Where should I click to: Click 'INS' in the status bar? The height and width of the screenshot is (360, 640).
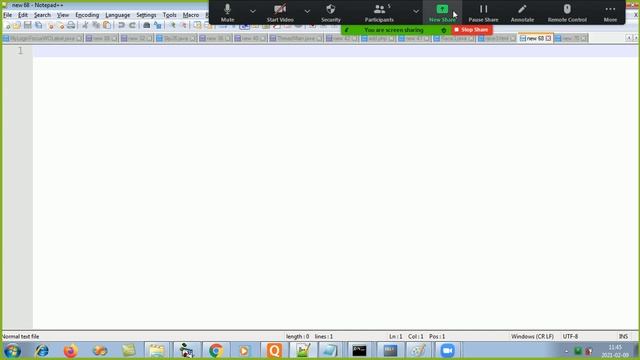point(623,337)
